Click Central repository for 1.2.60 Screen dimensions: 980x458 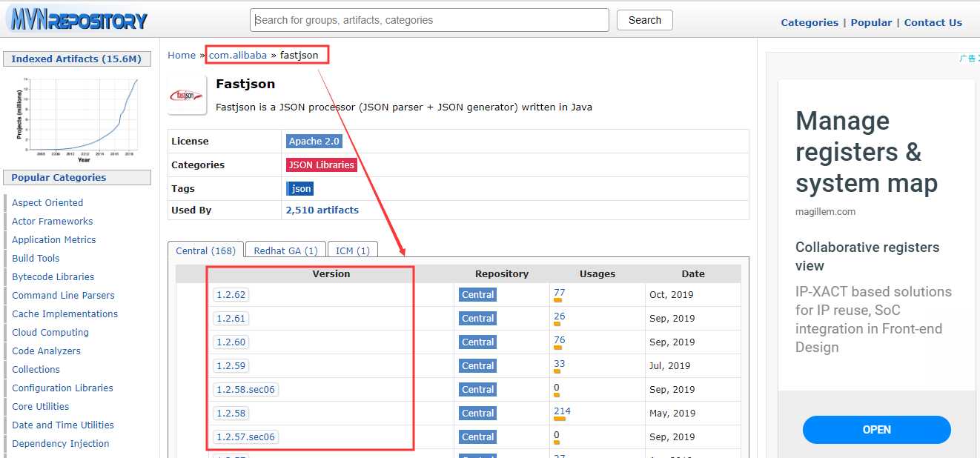[x=477, y=342]
